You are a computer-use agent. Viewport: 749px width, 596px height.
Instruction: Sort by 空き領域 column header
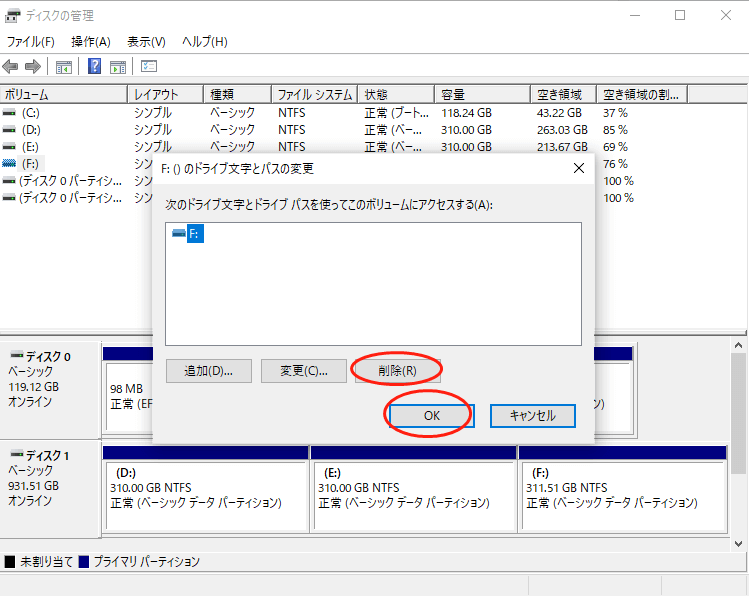click(x=564, y=95)
